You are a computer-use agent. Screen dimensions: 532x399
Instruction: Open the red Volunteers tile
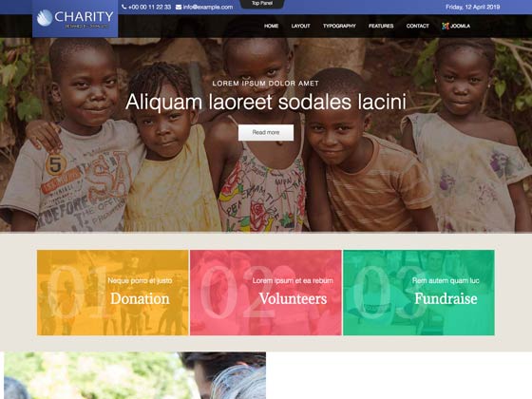coord(266,293)
